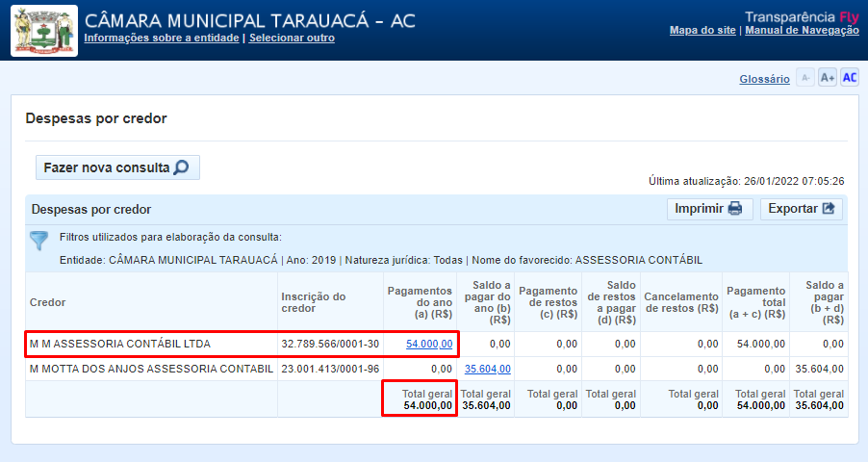Screen dimensions: 868x462
Task: Click the Transparência Fly logo text
Action: (x=802, y=16)
